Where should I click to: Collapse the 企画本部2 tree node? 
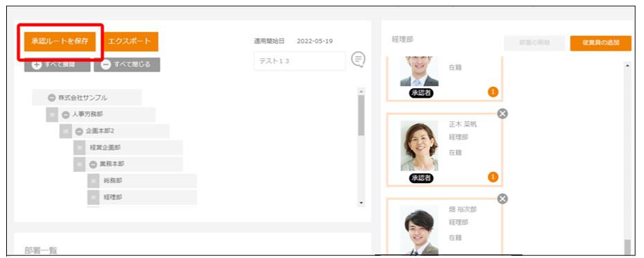(x=79, y=131)
